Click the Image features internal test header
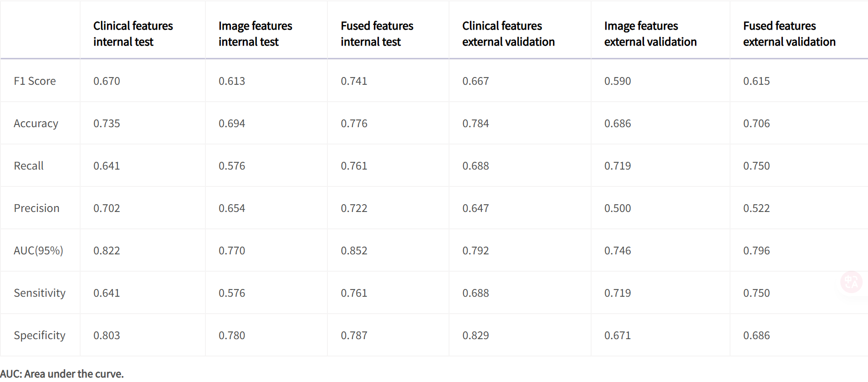Viewport: 868px width, 382px height. pos(255,34)
